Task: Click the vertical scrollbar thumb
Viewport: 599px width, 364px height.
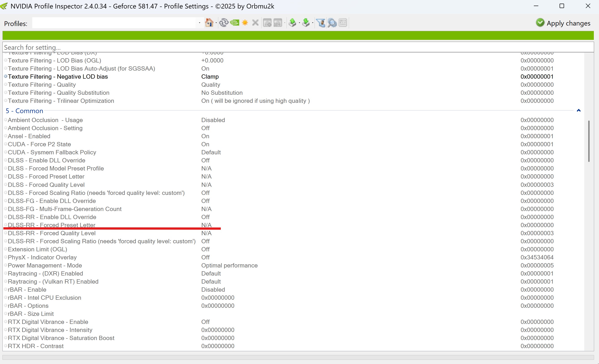Action: [x=588, y=141]
